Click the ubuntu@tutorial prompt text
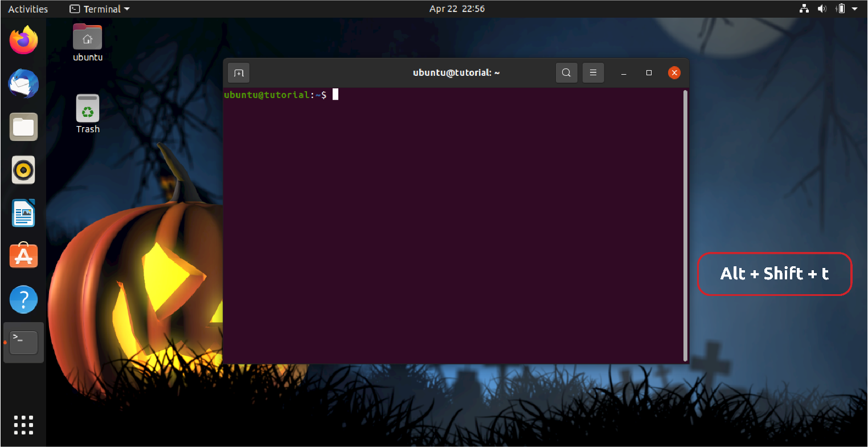The height and width of the screenshot is (447, 868). tap(275, 95)
